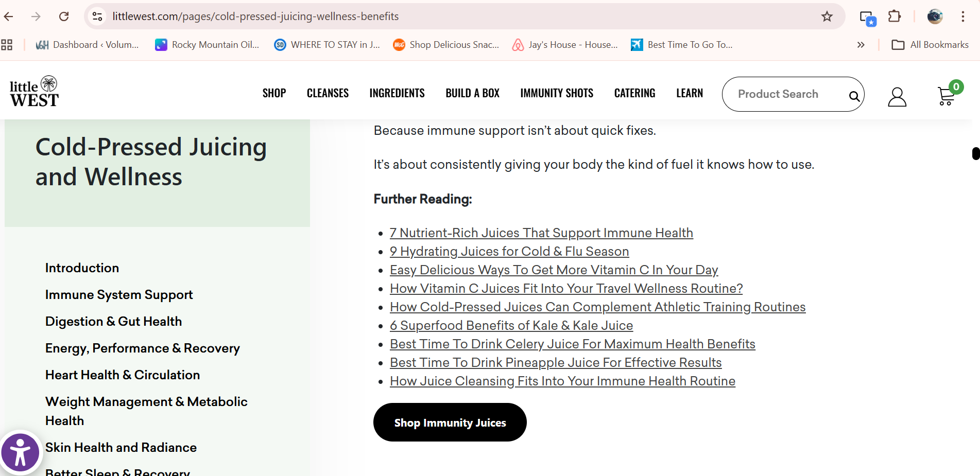Select IMMUNITY SHOTS in the navigation bar

556,93
